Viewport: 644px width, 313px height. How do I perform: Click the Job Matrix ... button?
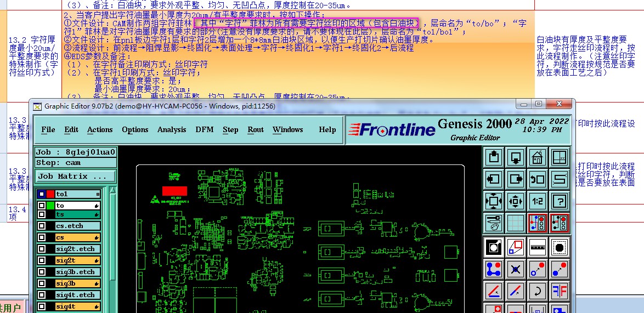tap(75, 177)
